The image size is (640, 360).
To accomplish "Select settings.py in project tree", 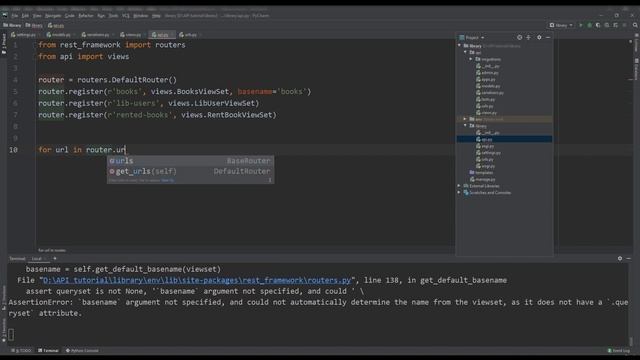I will [488, 153].
